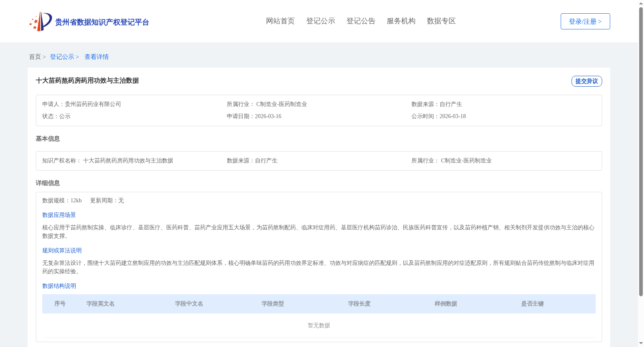
Task: Click 状态：公示 text
Action: (56, 116)
